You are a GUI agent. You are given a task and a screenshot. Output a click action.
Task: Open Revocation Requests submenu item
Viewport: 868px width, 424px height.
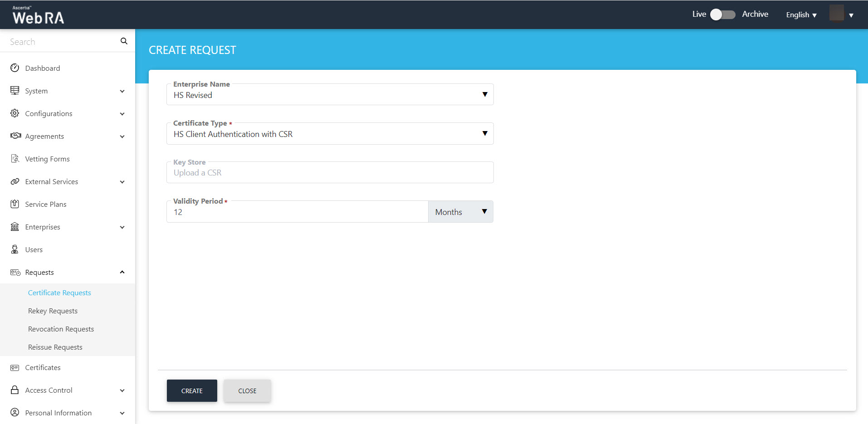point(61,329)
